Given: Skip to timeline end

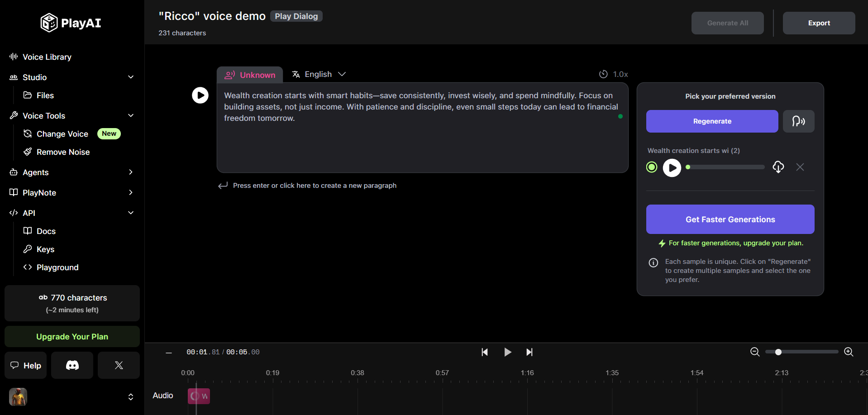Looking at the screenshot, I should click(x=529, y=352).
